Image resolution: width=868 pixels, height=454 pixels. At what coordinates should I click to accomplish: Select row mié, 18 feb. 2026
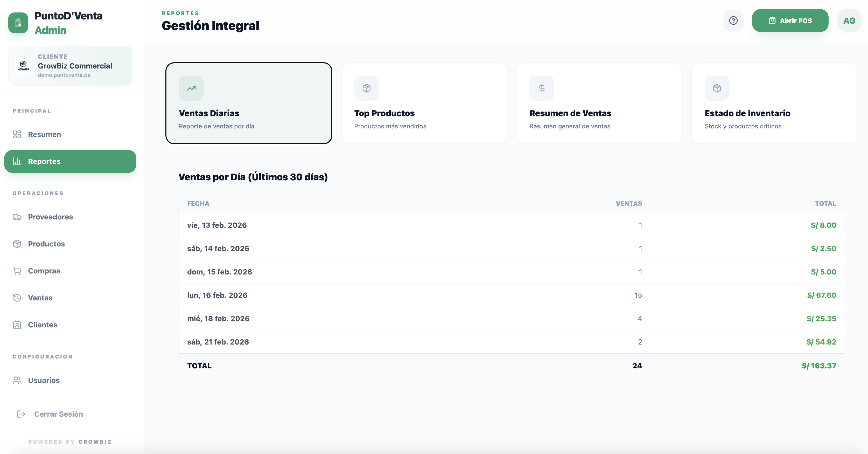512,318
